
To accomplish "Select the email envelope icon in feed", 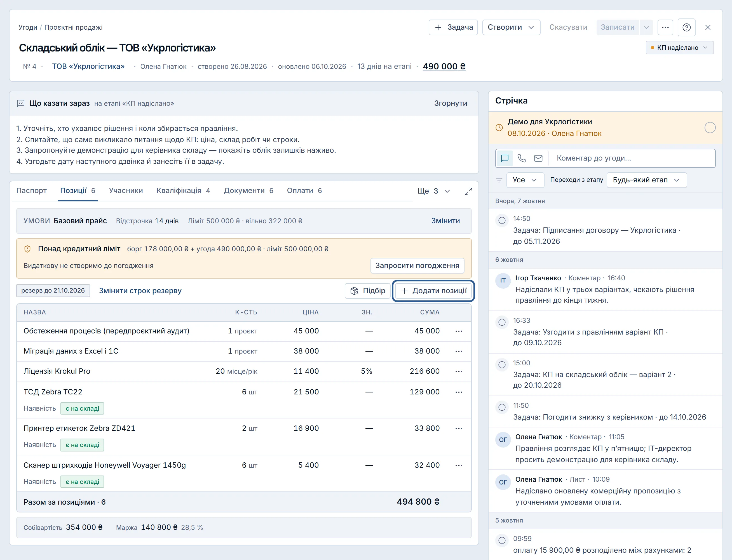I will 538,158.
